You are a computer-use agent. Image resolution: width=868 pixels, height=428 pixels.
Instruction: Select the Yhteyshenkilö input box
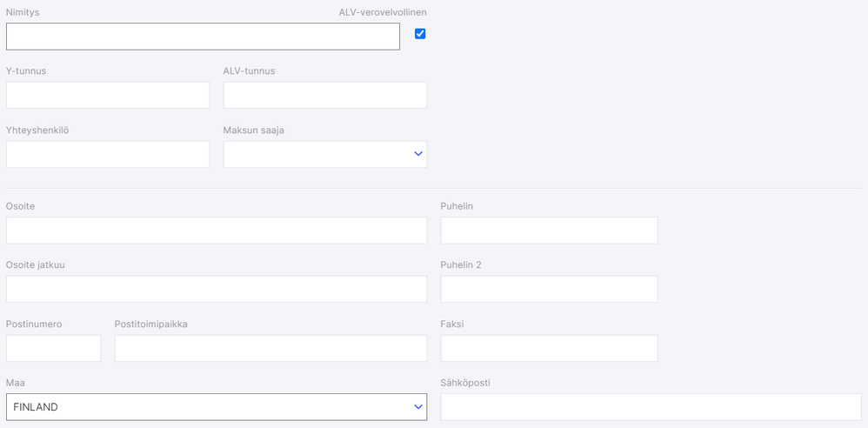pos(108,154)
